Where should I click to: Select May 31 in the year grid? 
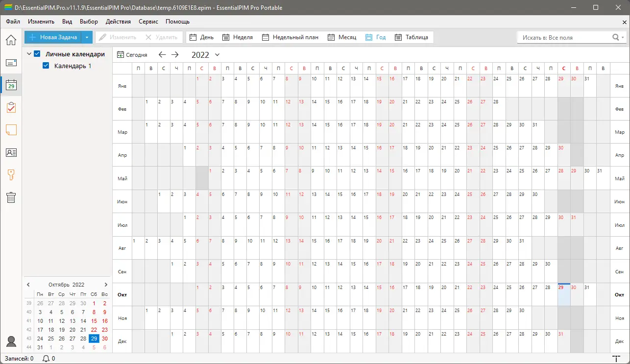tap(603, 178)
